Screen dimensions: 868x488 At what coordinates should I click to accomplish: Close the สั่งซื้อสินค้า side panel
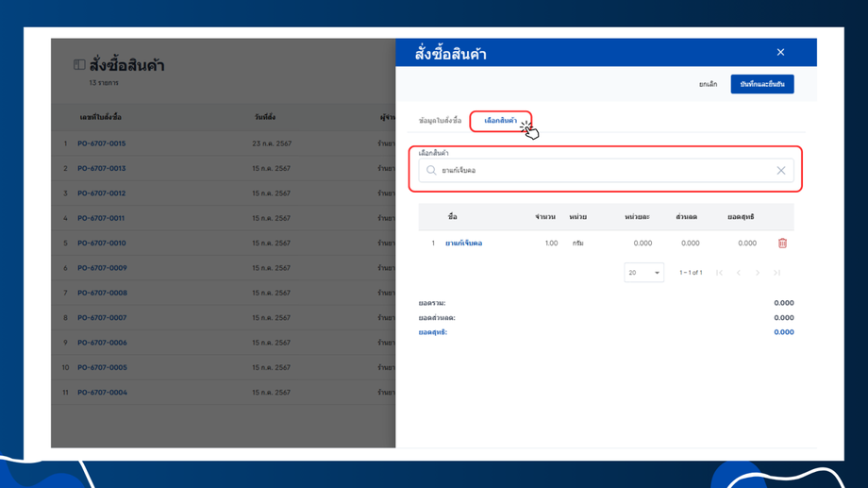coord(780,52)
